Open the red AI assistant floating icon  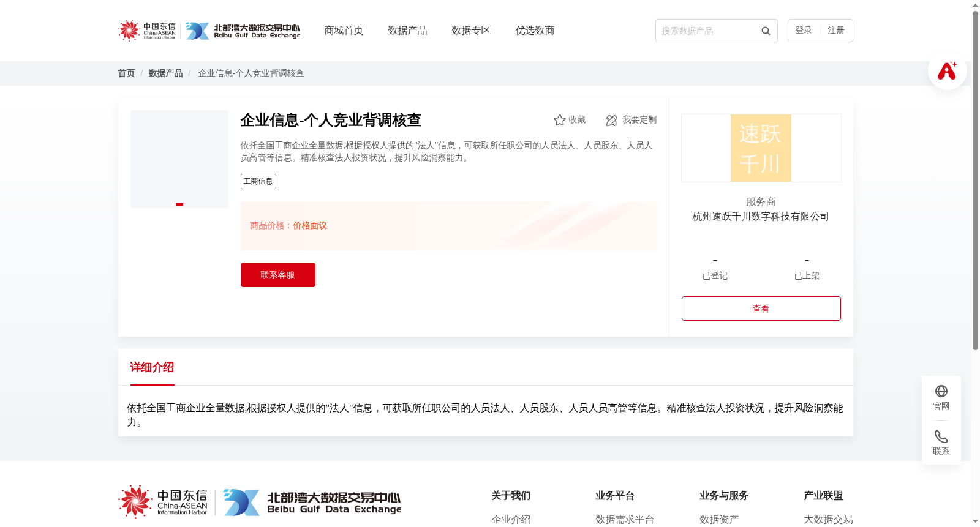pyautogui.click(x=947, y=70)
